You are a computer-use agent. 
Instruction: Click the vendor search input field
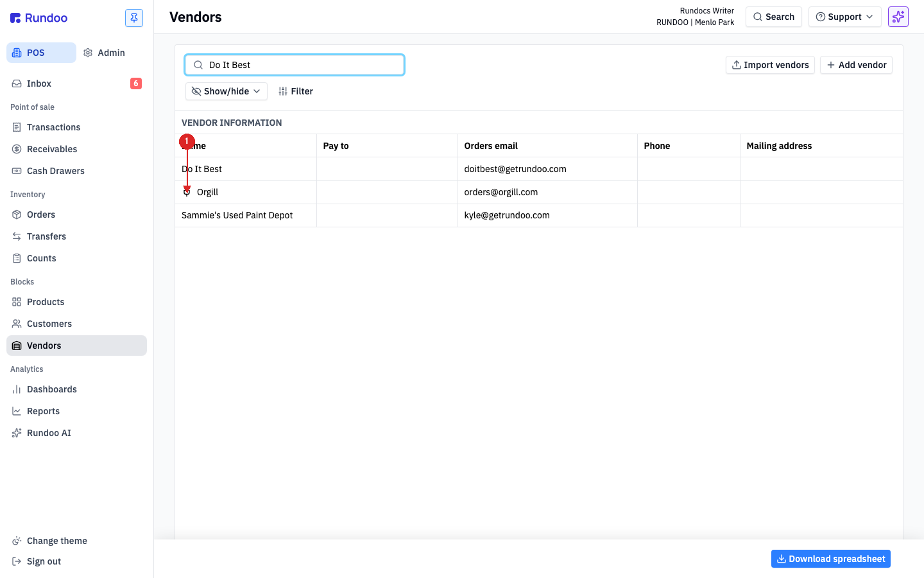[295, 65]
